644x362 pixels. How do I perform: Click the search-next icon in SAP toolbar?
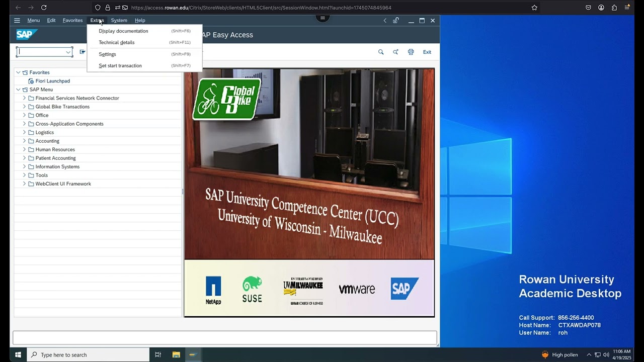(x=395, y=52)
